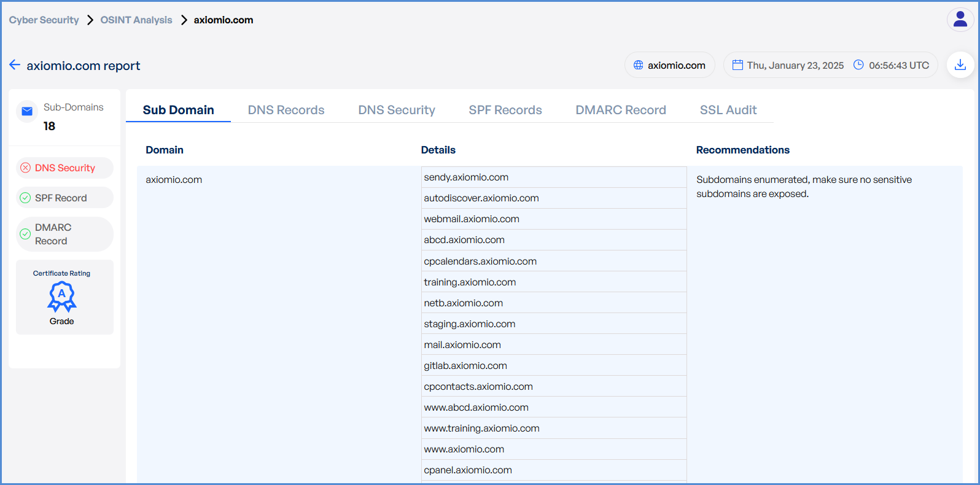Click the download report icon
This screenshot has width=980, height=485.
point(960,65)
